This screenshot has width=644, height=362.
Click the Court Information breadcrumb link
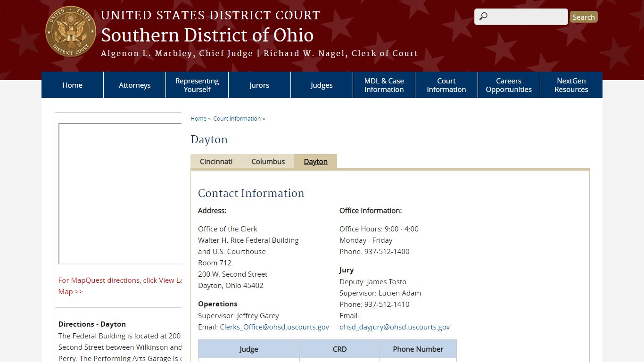click(x=237, y=119)
